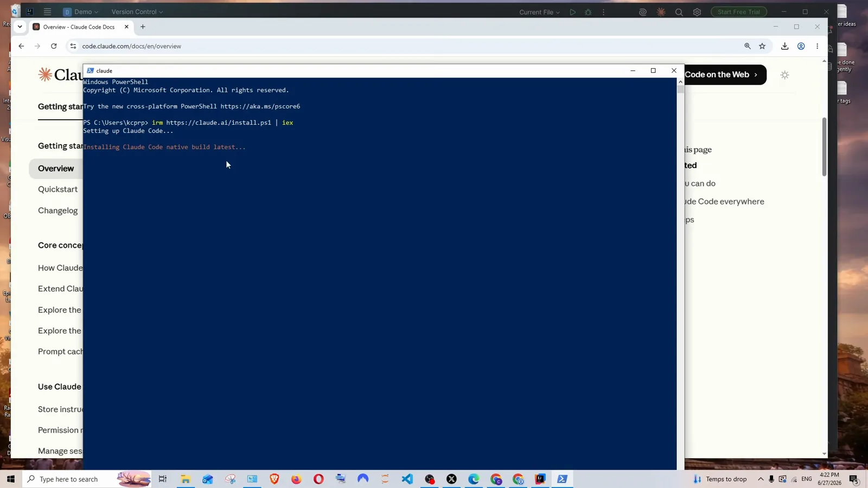868x488 pixels.
Task: Open Search Everywhere magnifier in IntelliJ
Action: coord(679,12)
